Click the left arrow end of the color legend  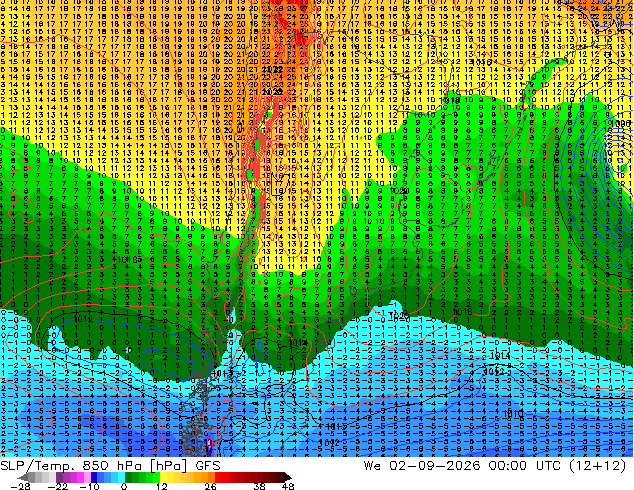23,477
